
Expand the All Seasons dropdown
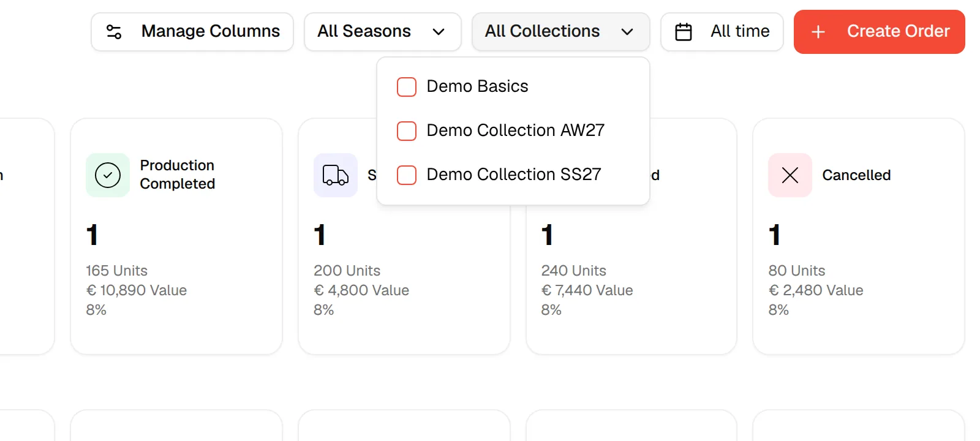(382, 32)
